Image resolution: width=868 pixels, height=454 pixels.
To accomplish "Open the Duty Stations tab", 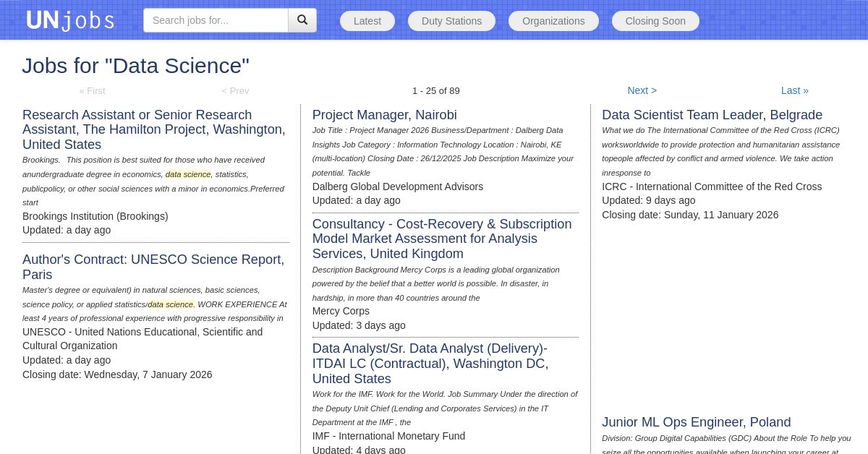I will pos(451,21).
